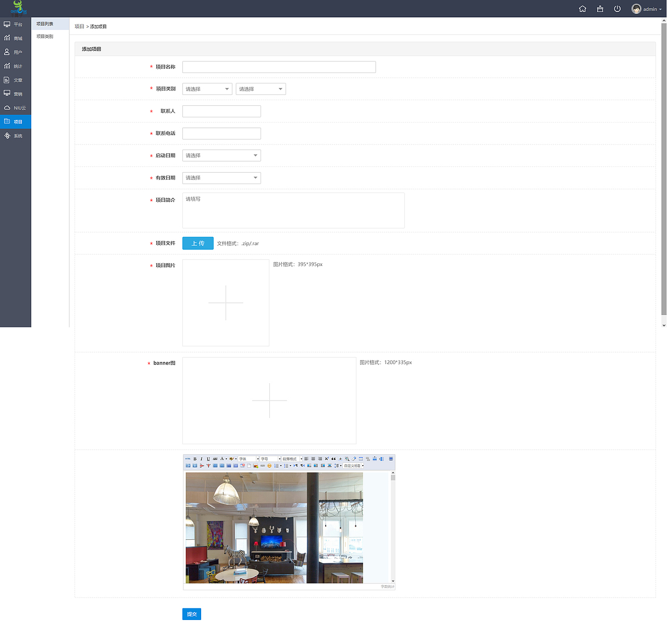Open the admin account dropdown
The height and width of the screenshot is (644, 667).
click(x=647, y=9)
